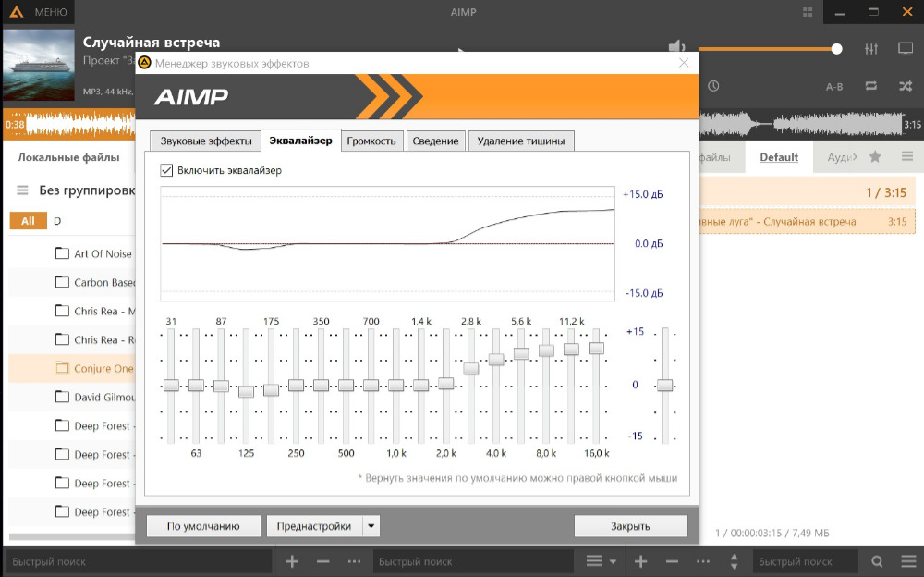
Task: Click the album cover thumbnail with the ship
Action: point(39,65)
